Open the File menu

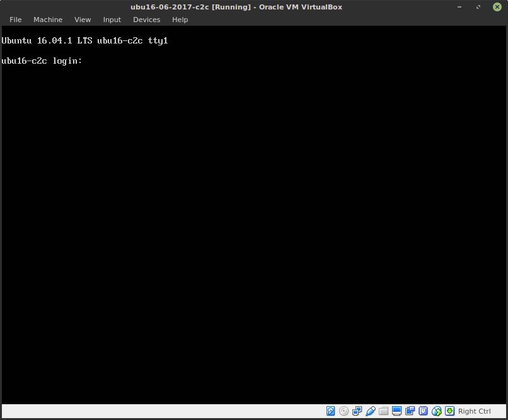point(15,20)
